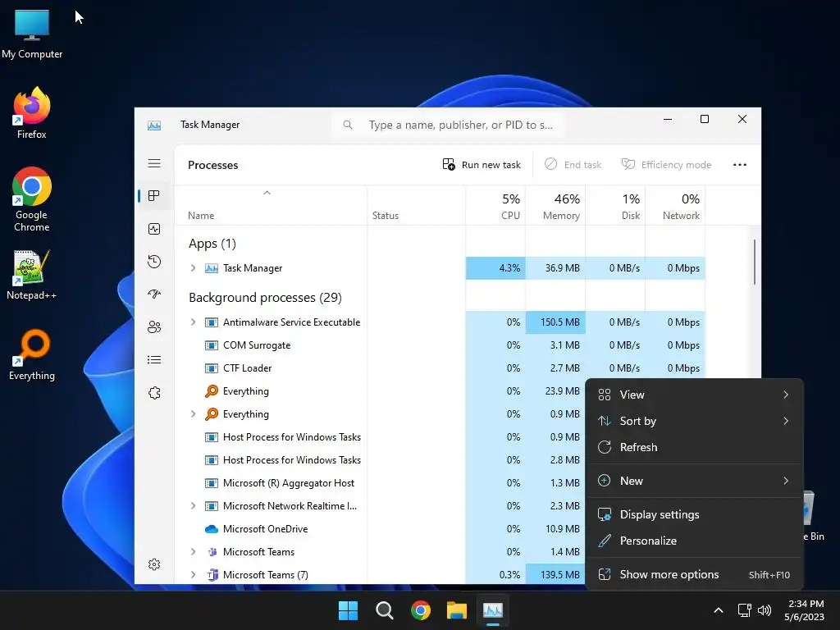Expand Microsoft Network Realtime process
840x630 pixels.
194,505
